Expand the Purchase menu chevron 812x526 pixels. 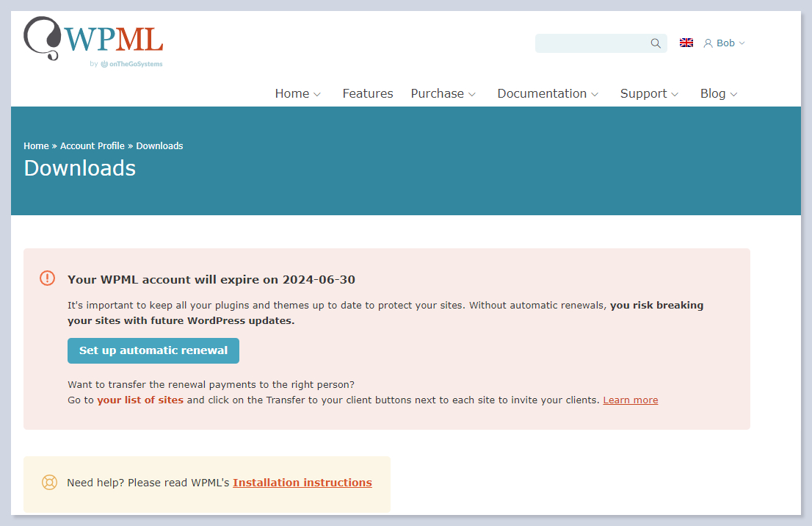click(x=472, y=94)
